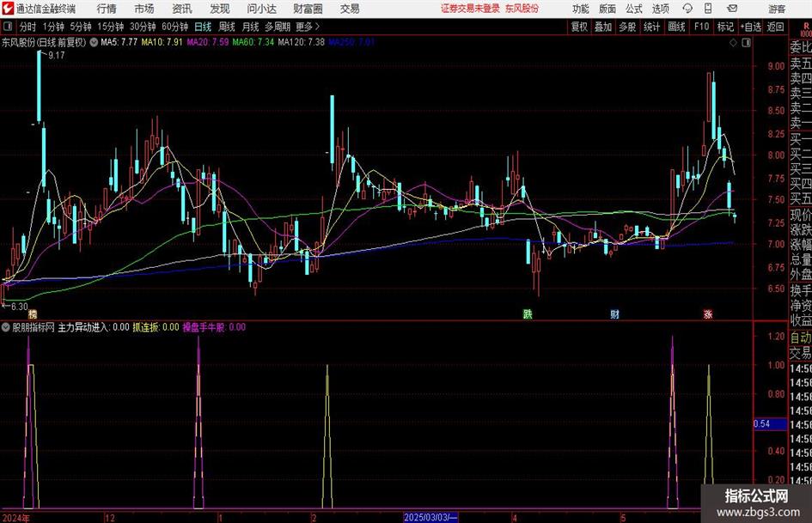Click the 统计 statistics button
812x523 pixels.
click(651, 27)
